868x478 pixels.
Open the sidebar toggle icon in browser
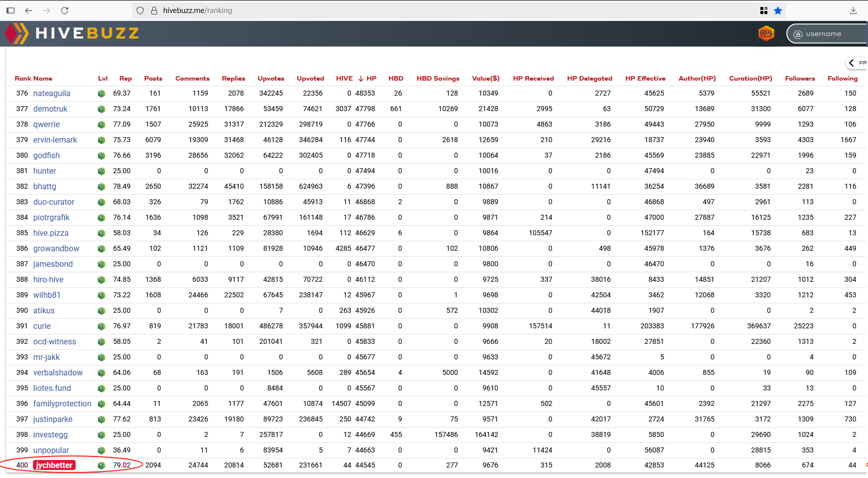11,11
